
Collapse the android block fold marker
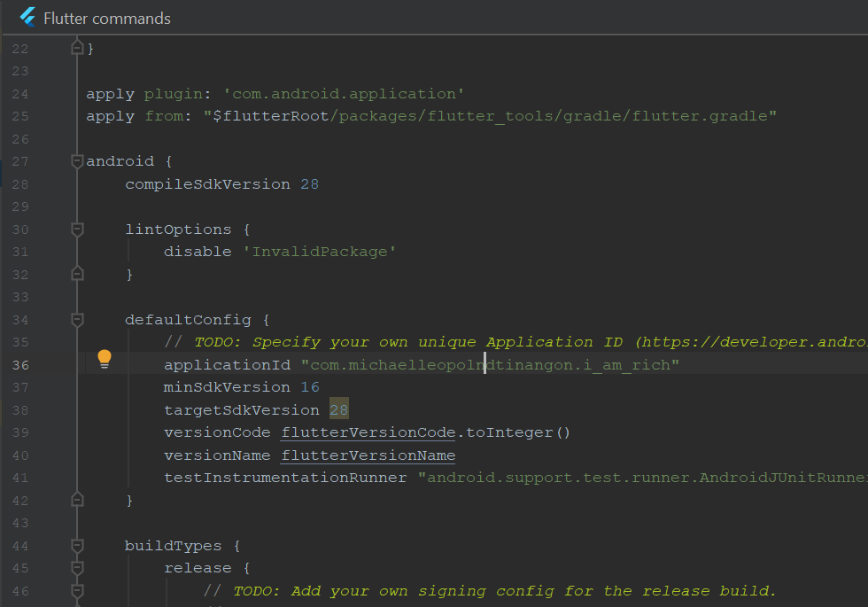[76, 160]
